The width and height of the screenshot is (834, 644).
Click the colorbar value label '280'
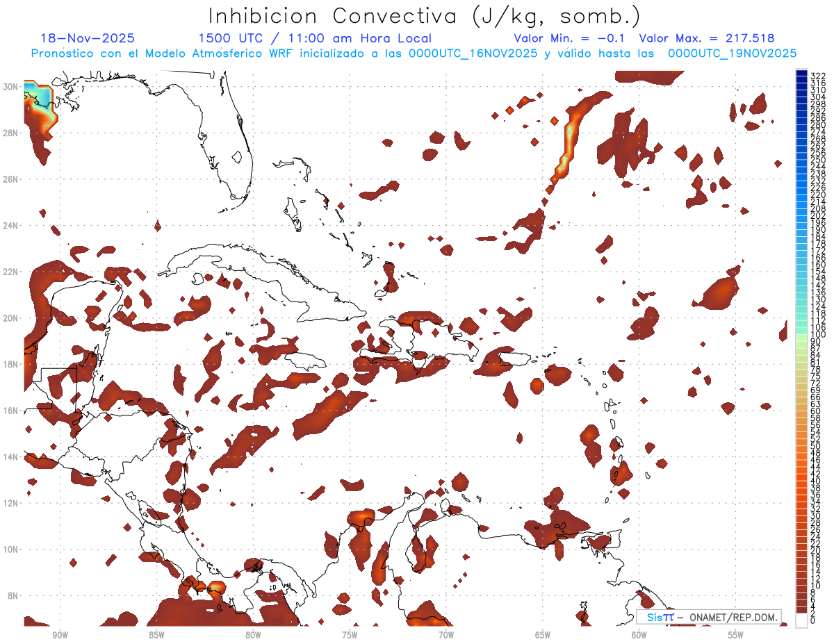point(818,125)
